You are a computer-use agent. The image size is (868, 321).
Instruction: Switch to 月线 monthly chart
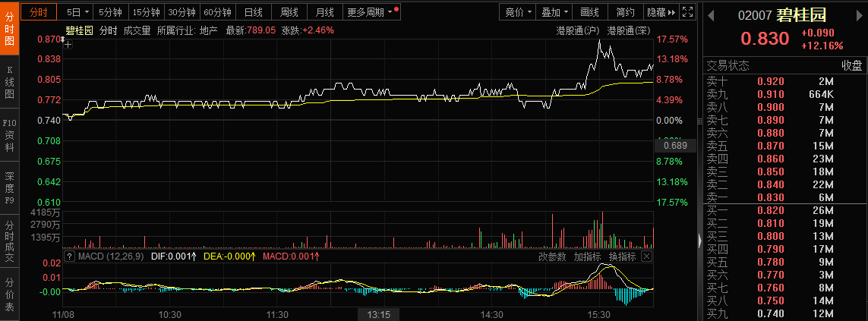pyautogui.click(x=324, y=12)
